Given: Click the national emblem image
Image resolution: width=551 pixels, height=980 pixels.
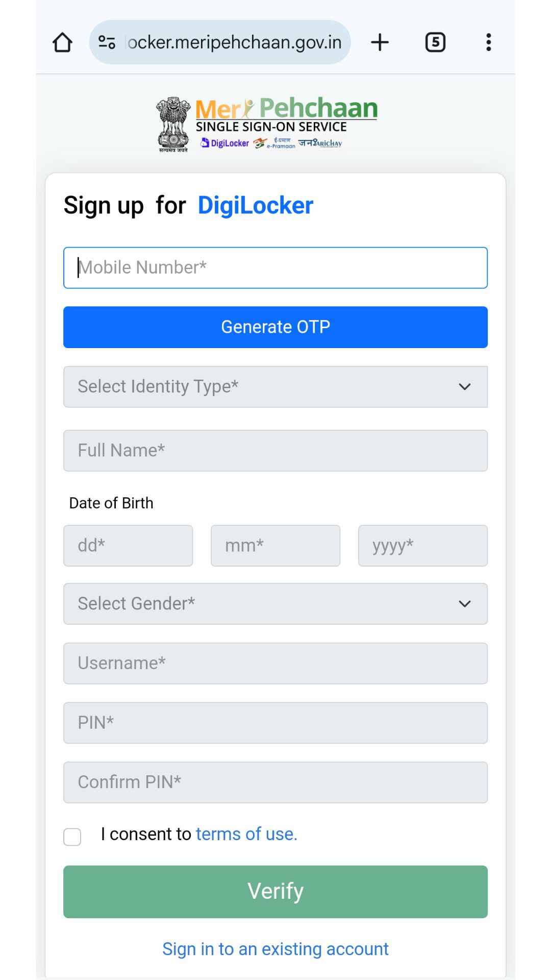Looking at the screenshot, I should (x=173, y=124).
